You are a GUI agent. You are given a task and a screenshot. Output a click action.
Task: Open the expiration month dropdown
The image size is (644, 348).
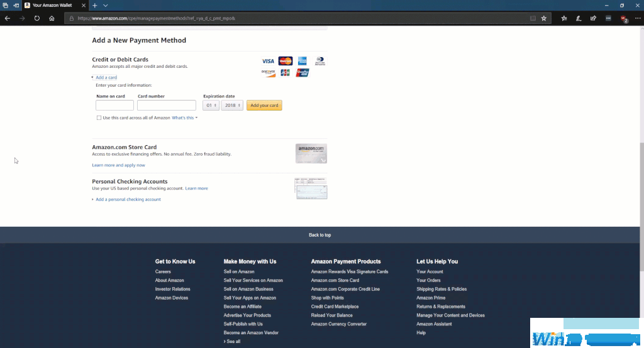pyautogui.click(x=211, y=106)
